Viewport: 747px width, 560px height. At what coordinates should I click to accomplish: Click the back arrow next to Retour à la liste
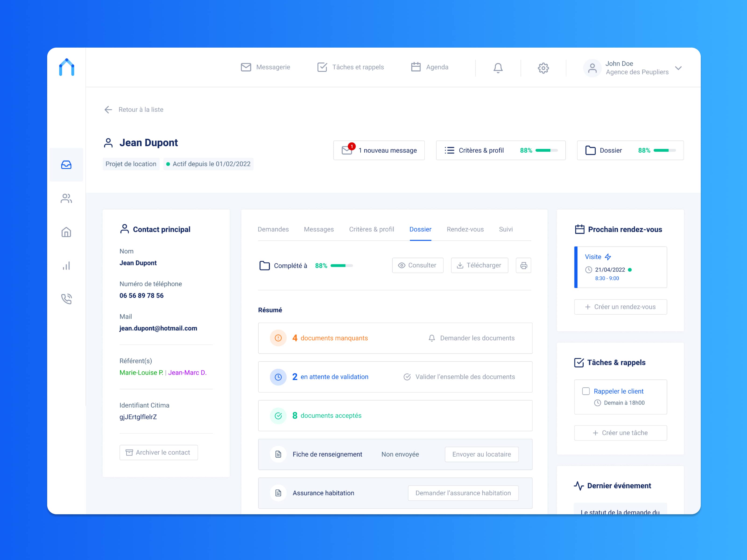pyautogui.click(x=108, y=110)
